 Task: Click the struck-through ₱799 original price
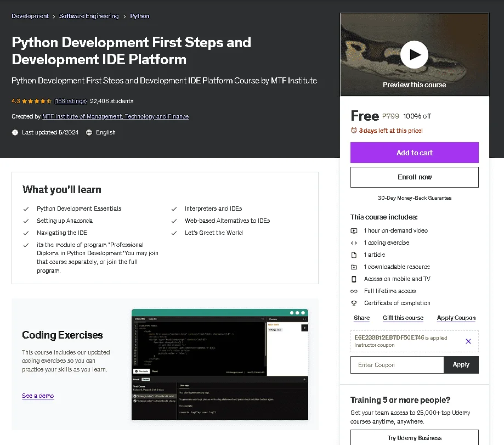[390, 116]
